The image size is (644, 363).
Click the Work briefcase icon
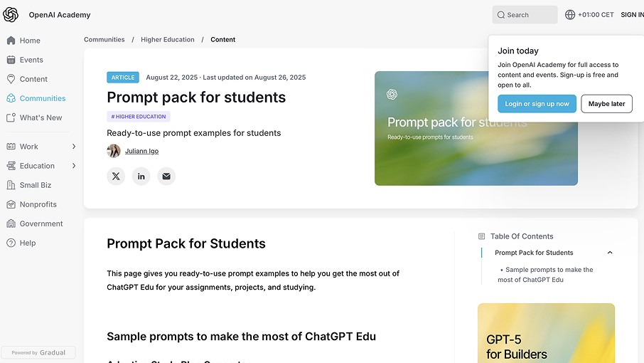11,147
